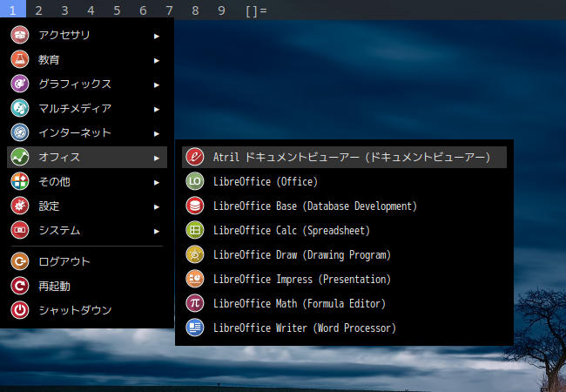Click the 設定 gear icon
This screenshot has width=566, height=392.
coord(19,206)
